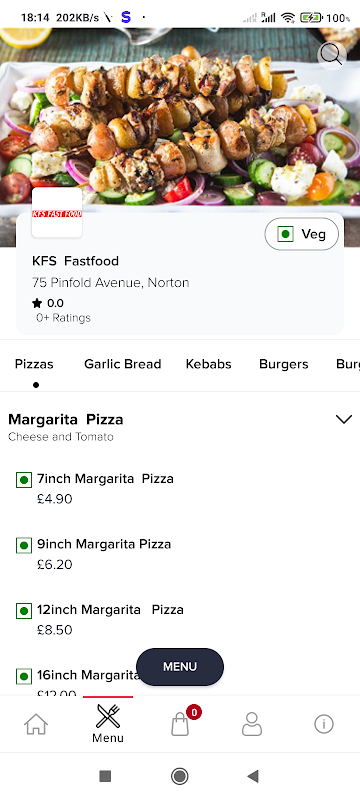The height and width of the screenshot is (800, 360).
Task: Open the shopping bag cart icon
Action: [180, 724]
